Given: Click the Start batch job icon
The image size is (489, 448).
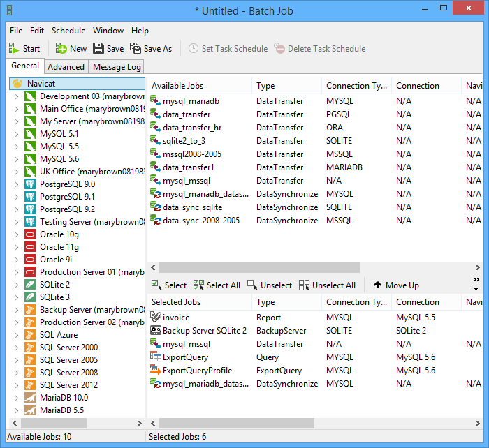Looking at the screenshot, I should point(14,49).
